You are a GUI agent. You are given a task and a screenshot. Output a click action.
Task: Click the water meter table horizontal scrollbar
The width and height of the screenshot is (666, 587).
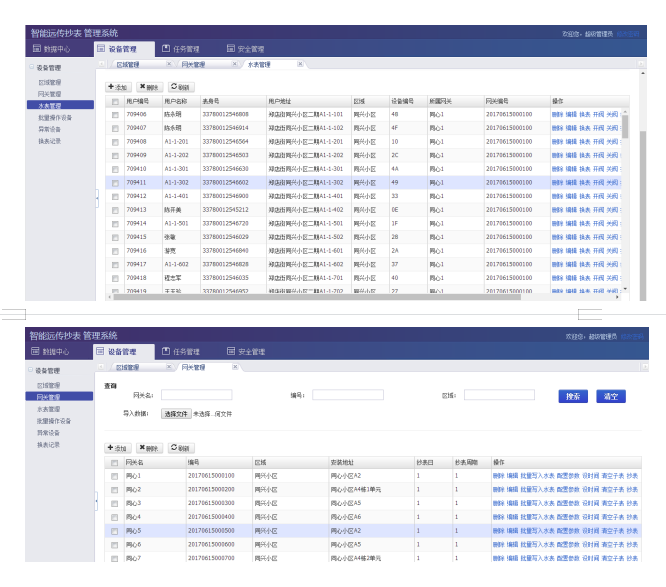point(317,297)
